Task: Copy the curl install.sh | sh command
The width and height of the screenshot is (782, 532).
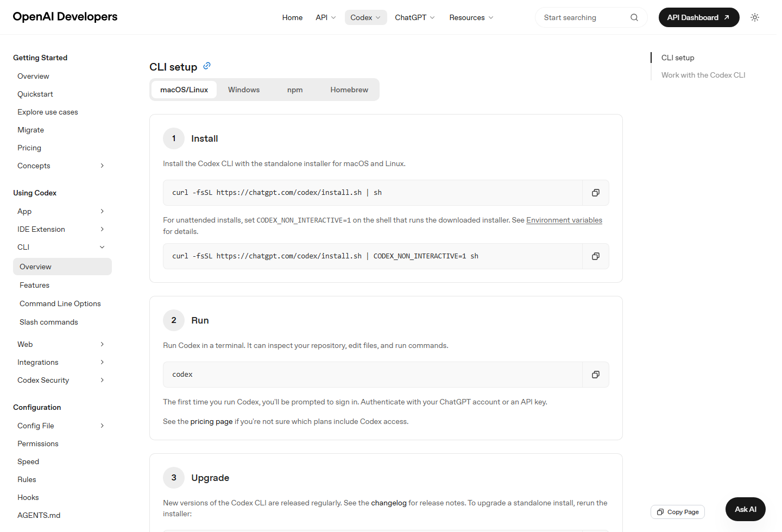Action: (x=596, y=193)
